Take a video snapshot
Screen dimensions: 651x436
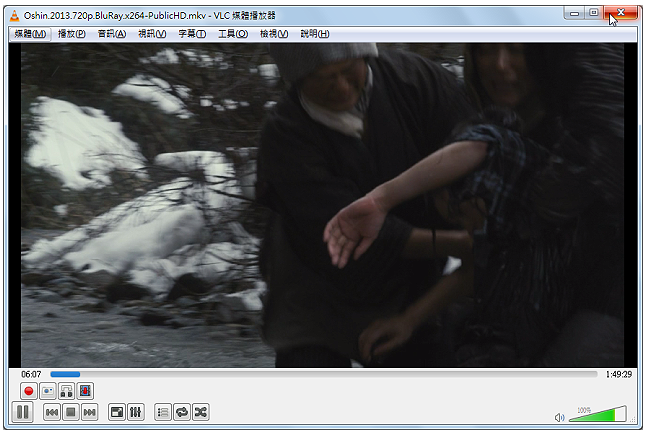point(48,391)
